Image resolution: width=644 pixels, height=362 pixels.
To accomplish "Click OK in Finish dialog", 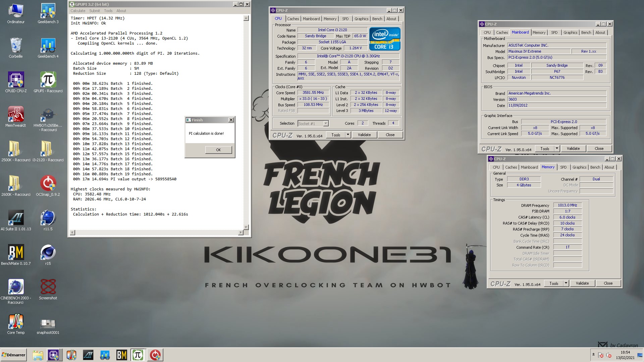I will click(218, 150).
